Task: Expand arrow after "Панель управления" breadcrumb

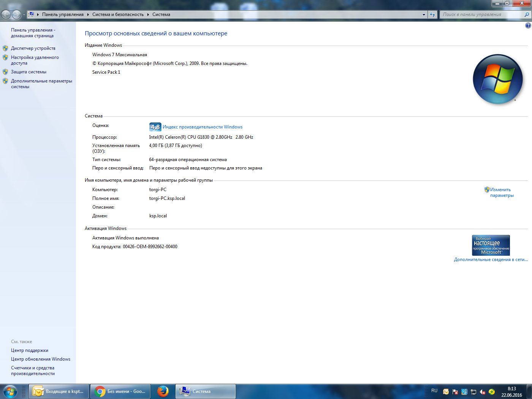Action: [88, 14]
